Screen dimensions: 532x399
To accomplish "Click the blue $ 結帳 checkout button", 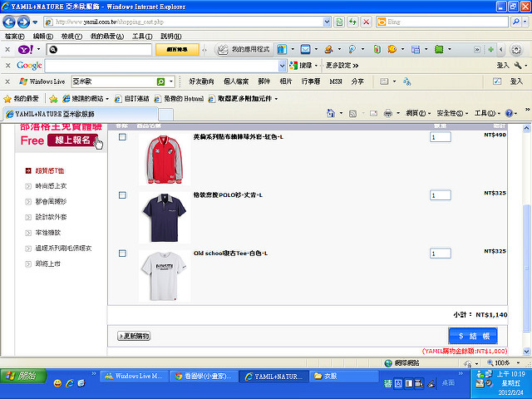I will click(473, 336).
